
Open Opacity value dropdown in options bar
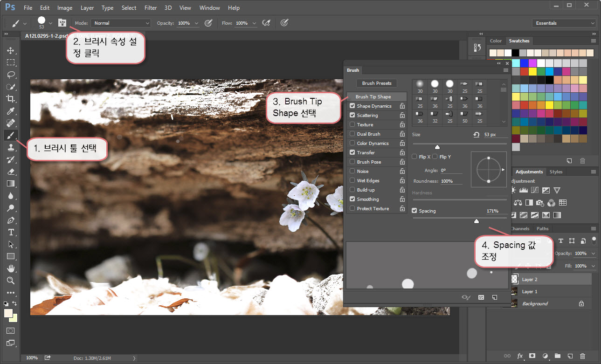tap(197, 23)
